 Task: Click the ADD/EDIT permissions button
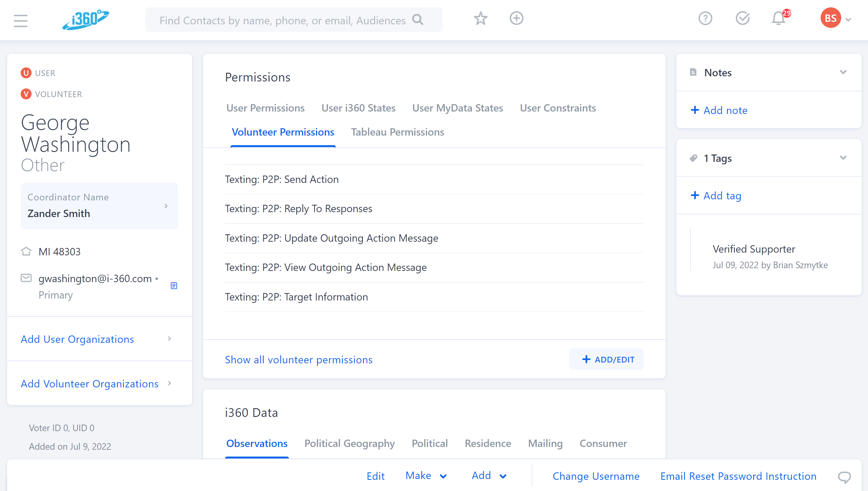(606, 360)
